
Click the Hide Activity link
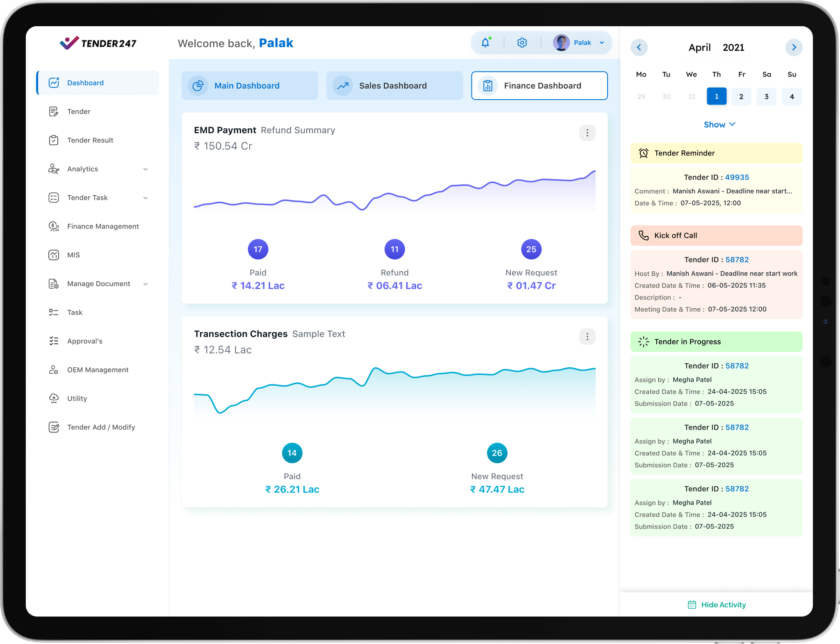tap(723, 605)
